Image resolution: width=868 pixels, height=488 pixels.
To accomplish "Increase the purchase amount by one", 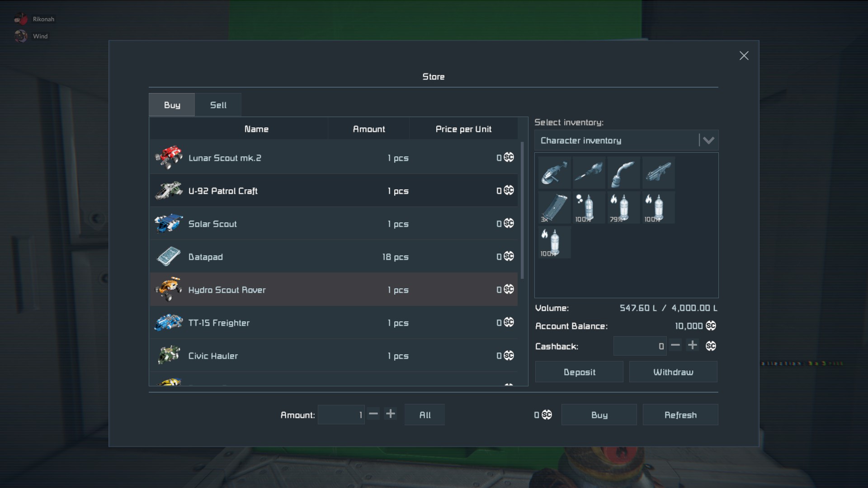I will click(x=391, y=414).
